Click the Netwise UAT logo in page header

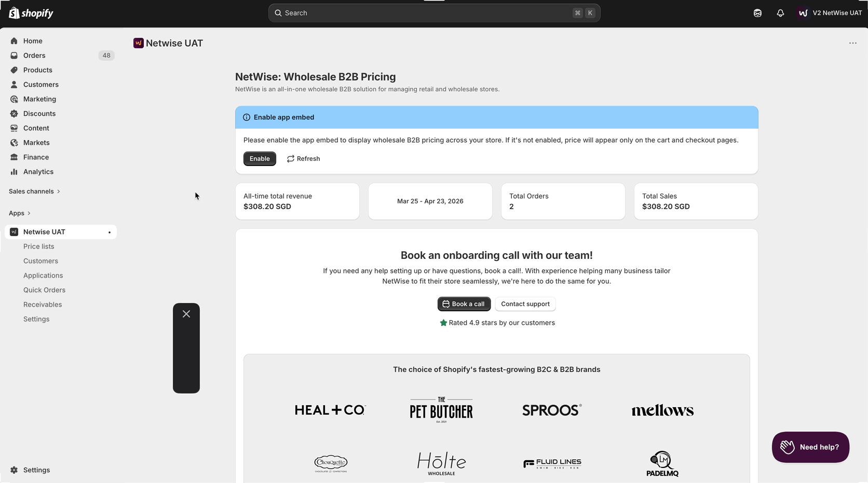[x=138, y=43]
